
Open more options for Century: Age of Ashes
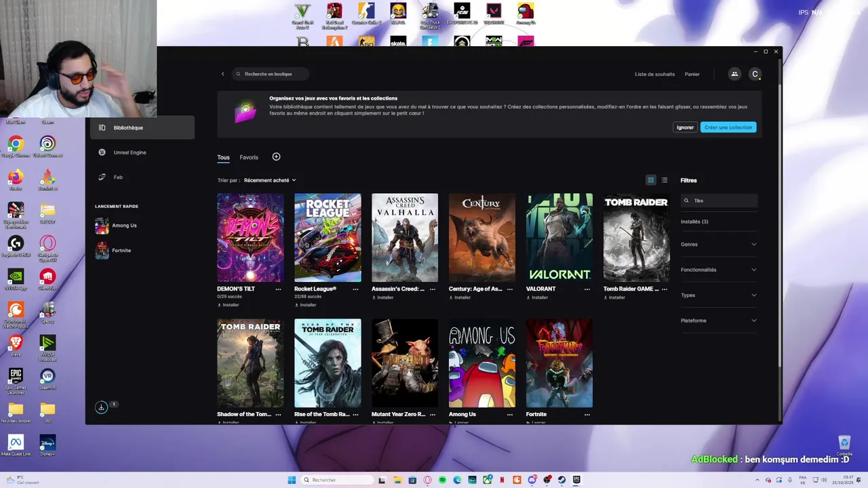tap(510, 289)
